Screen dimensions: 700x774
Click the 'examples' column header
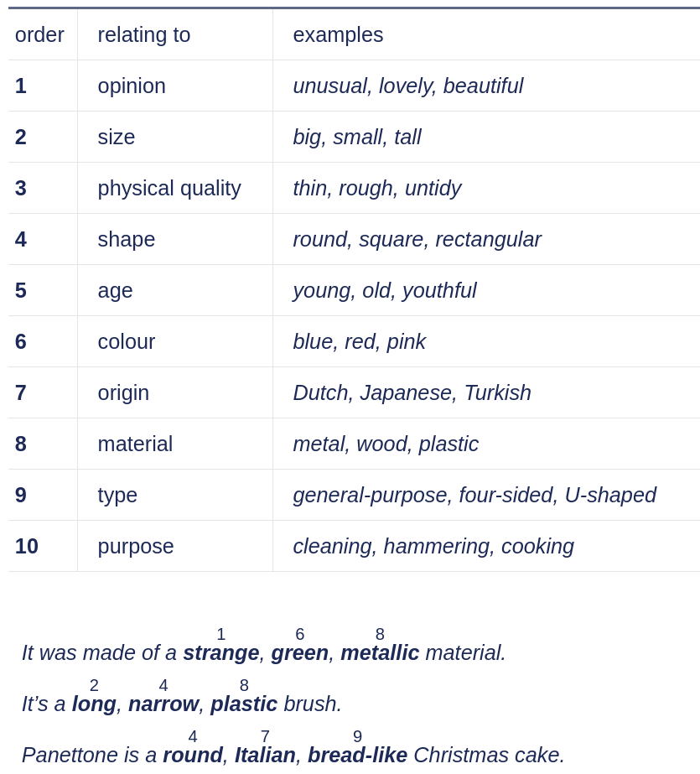tap(338, 34)
